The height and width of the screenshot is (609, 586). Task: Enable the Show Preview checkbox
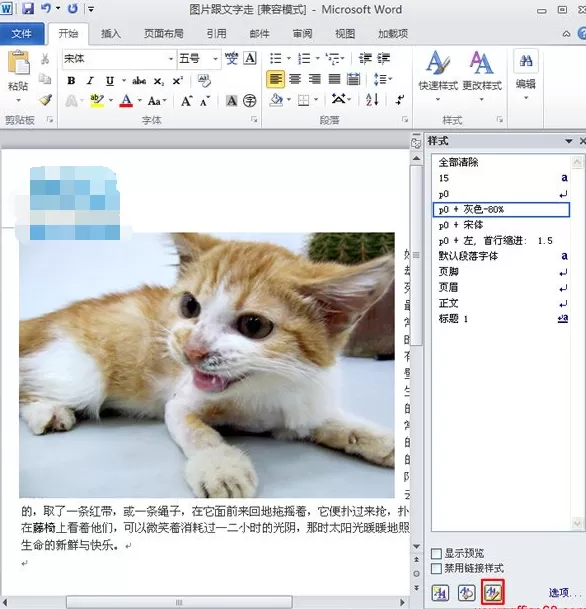(x=436, y=553)
